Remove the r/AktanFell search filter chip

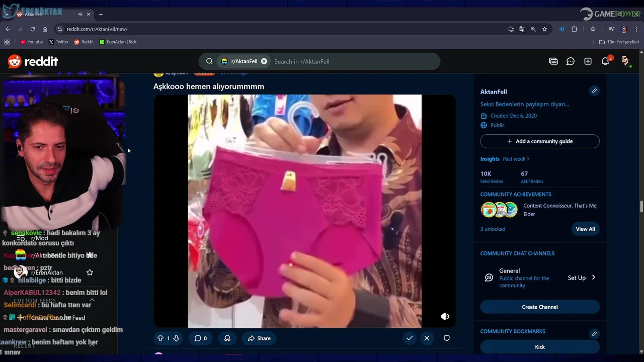click(264, 61)
